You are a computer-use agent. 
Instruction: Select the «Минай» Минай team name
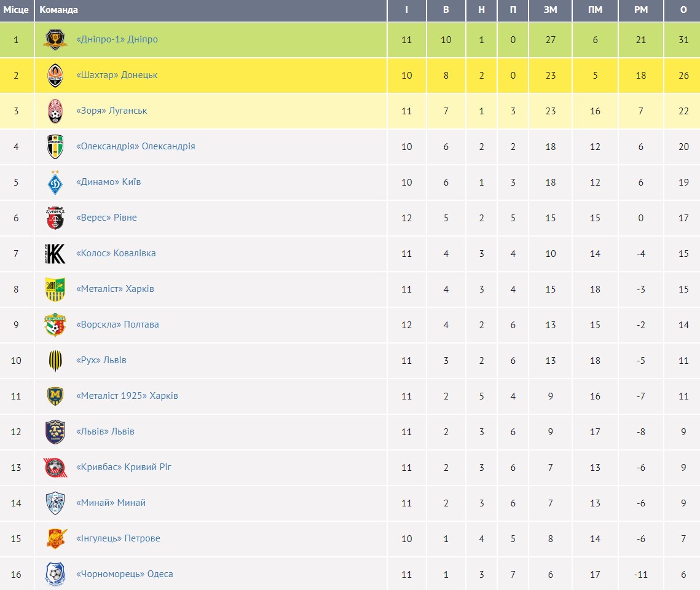point(111,503)
